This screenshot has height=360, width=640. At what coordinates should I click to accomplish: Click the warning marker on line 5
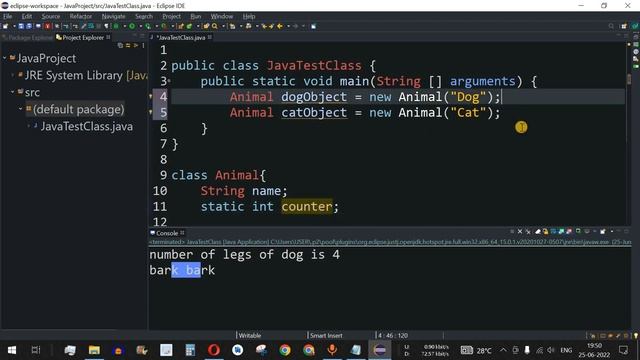[x=151, y=112]
